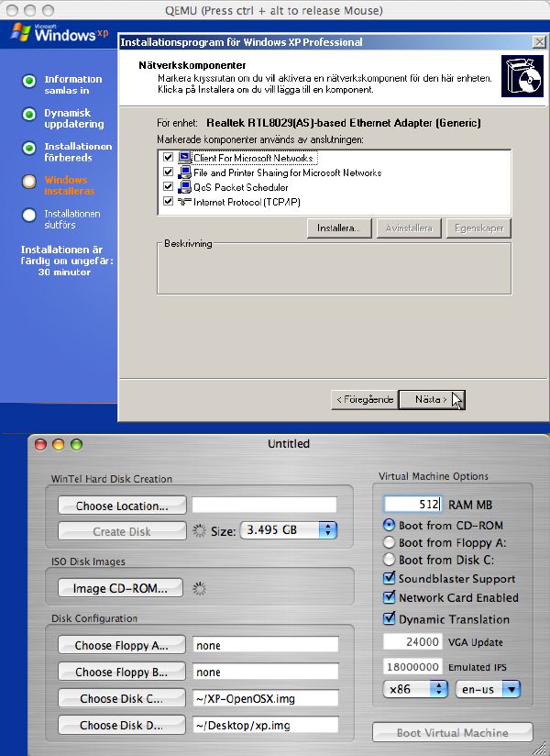Screen dimensions: 550x756
Task: Click the progress spinner beside Size
Action: pos(199,531)
